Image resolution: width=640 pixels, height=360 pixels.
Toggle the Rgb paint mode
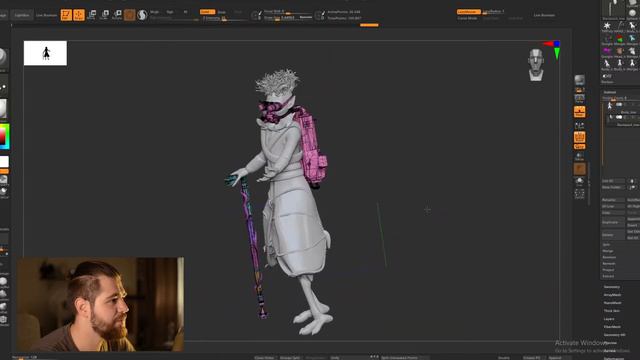170,12
